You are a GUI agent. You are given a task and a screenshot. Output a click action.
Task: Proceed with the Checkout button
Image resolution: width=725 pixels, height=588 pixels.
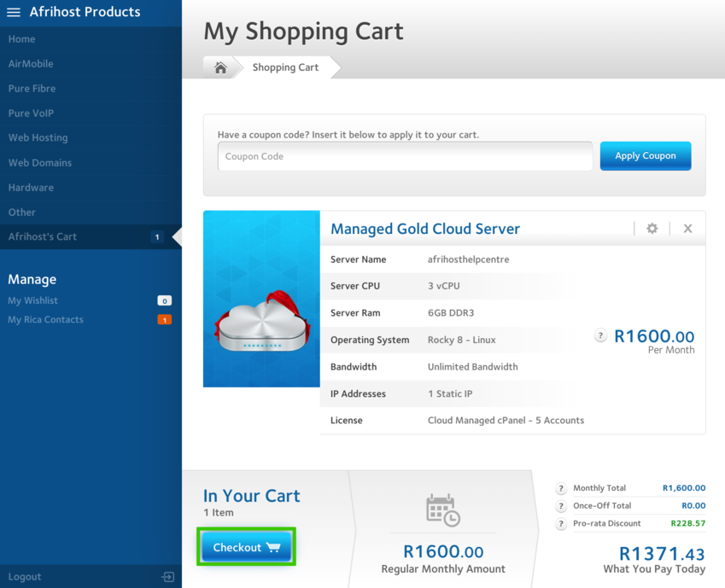[x=247, y=547]
